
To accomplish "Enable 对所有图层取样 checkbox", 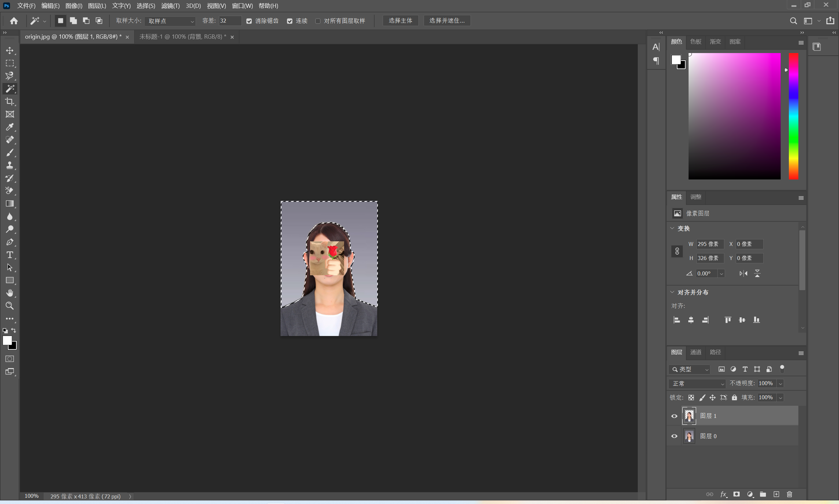I will (x=318, y=21).
